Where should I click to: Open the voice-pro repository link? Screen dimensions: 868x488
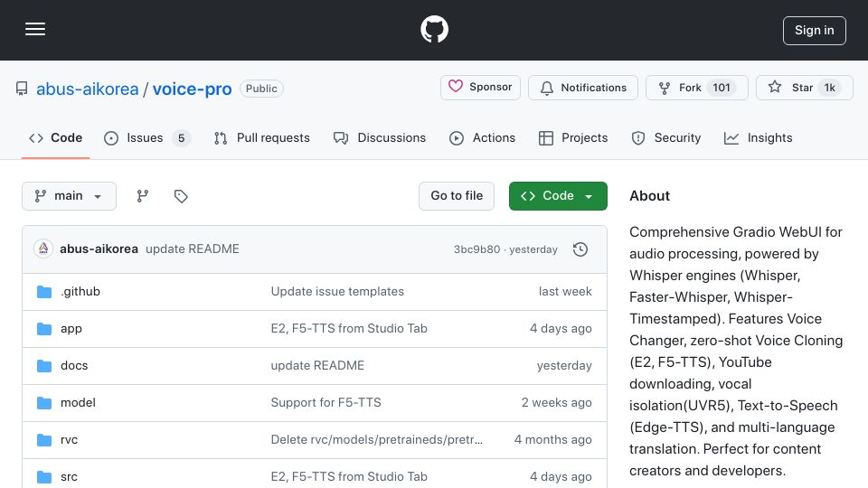(192, 89)
